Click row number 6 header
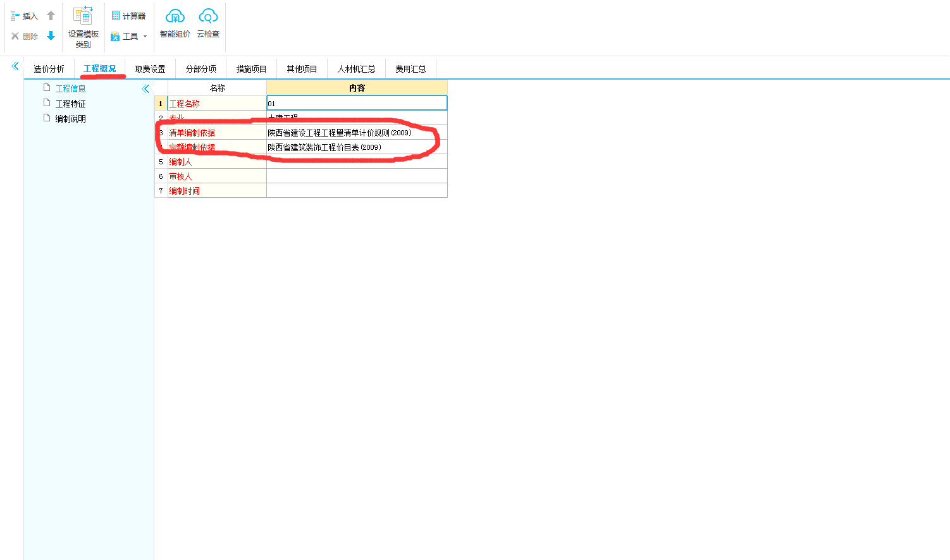The height and width of the screenshot is (560, 950). coord(161,176)
